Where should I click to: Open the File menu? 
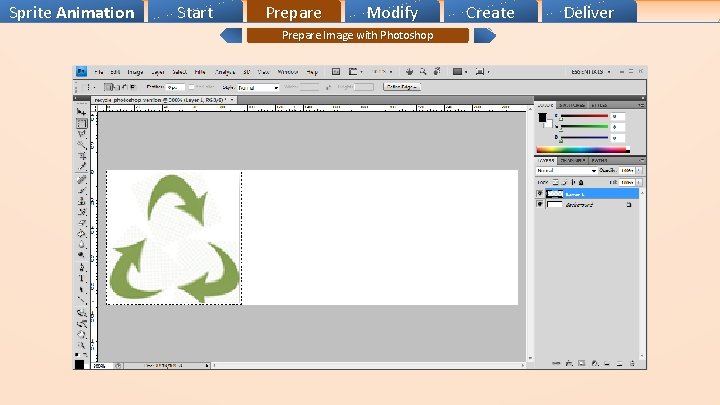(99, 72)
